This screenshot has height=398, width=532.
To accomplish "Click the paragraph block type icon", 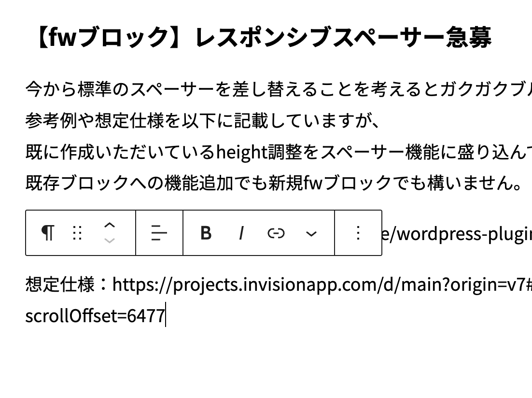I will pyautogui.click(x=48, y=233).
